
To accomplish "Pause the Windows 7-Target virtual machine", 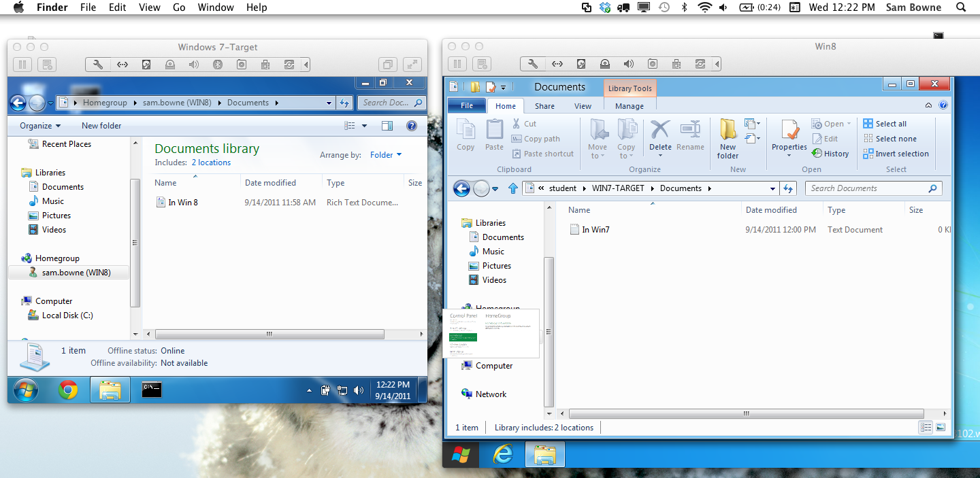I will pos(22,65).
